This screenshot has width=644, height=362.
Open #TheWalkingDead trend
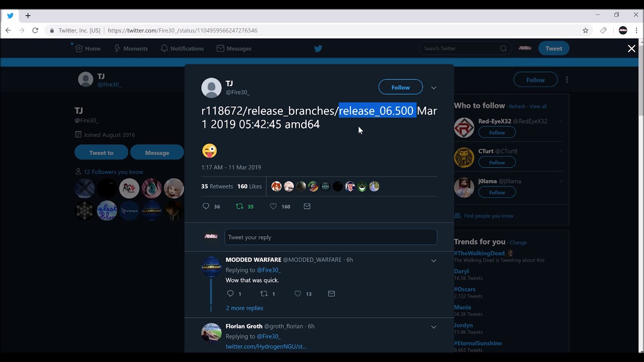point(479,253)
